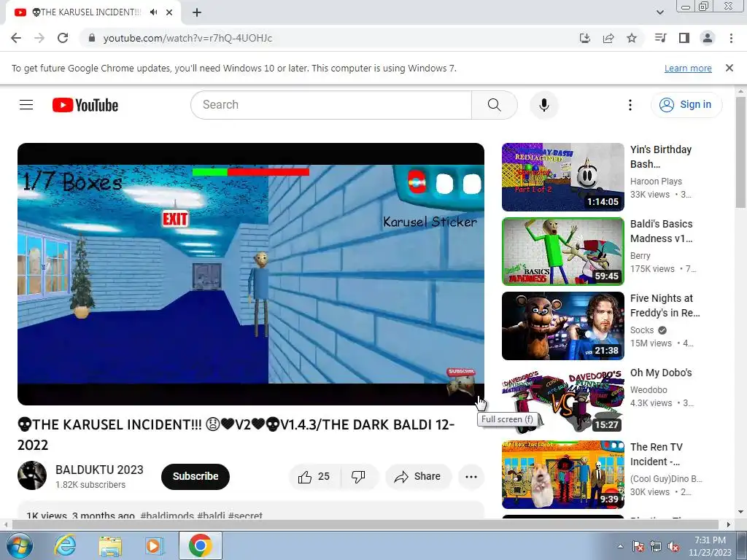Open Chrome side panel
The height and width of the screenshot is (560, 747).
(684, 38)
